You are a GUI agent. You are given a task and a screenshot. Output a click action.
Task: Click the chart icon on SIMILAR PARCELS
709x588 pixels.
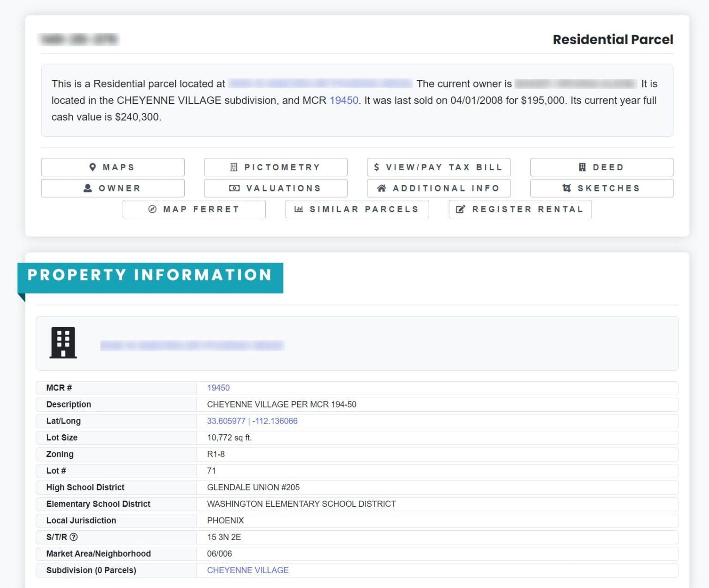299,209
